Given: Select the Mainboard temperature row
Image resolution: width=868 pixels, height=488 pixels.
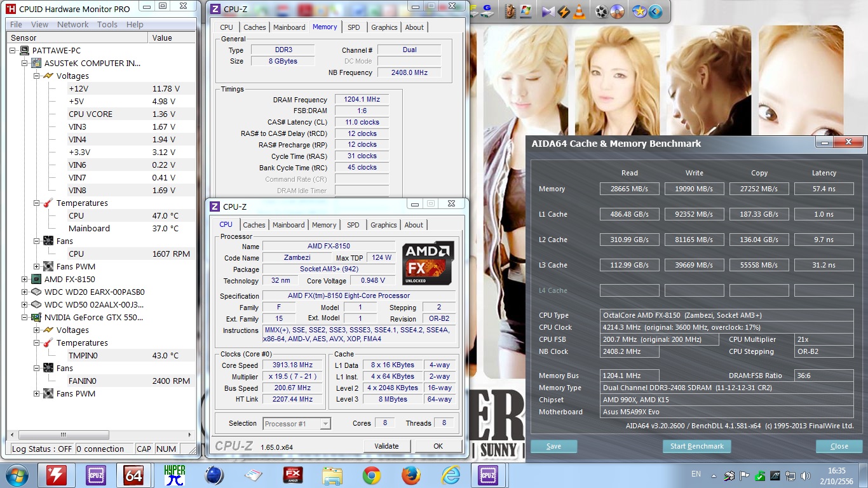Looking at the screenshot, I should coord(132,228).
